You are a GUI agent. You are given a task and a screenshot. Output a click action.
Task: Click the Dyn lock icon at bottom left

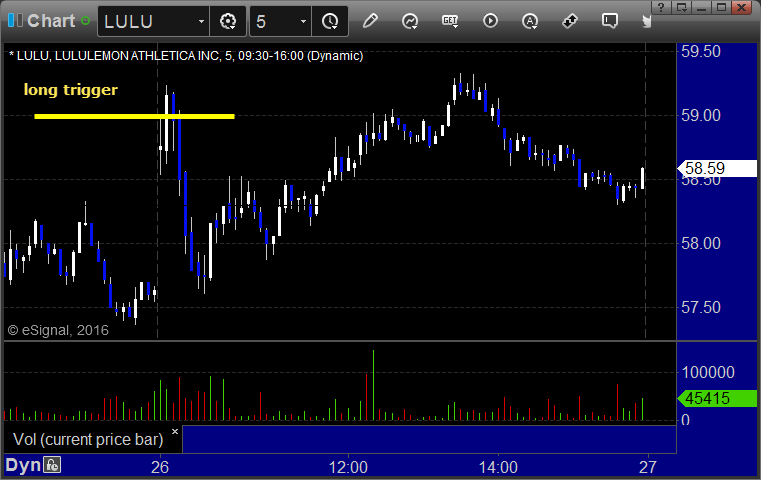coord(52,465)
